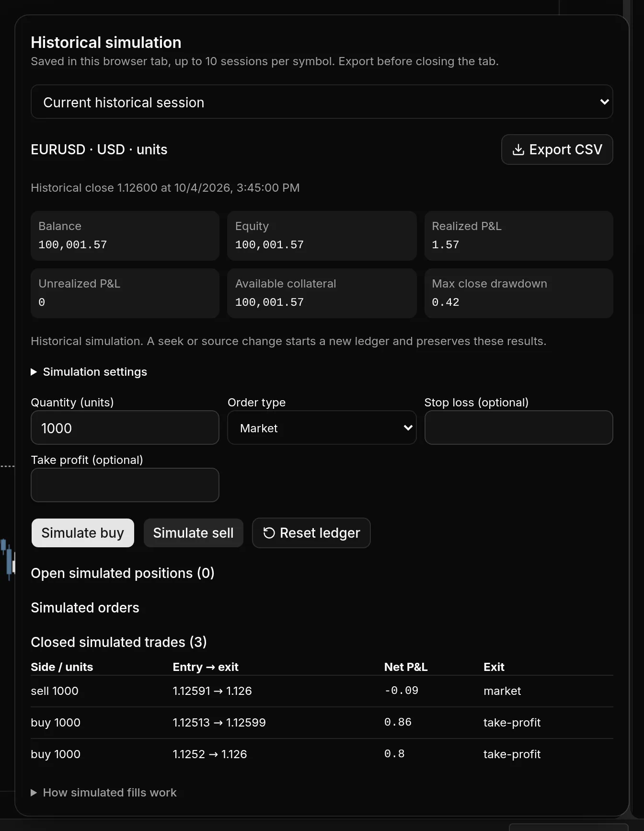Select the Max close drawdown value 0.42
Image resolution: width=644 pixels, height=831 pixels.
(x=446, y=302)
